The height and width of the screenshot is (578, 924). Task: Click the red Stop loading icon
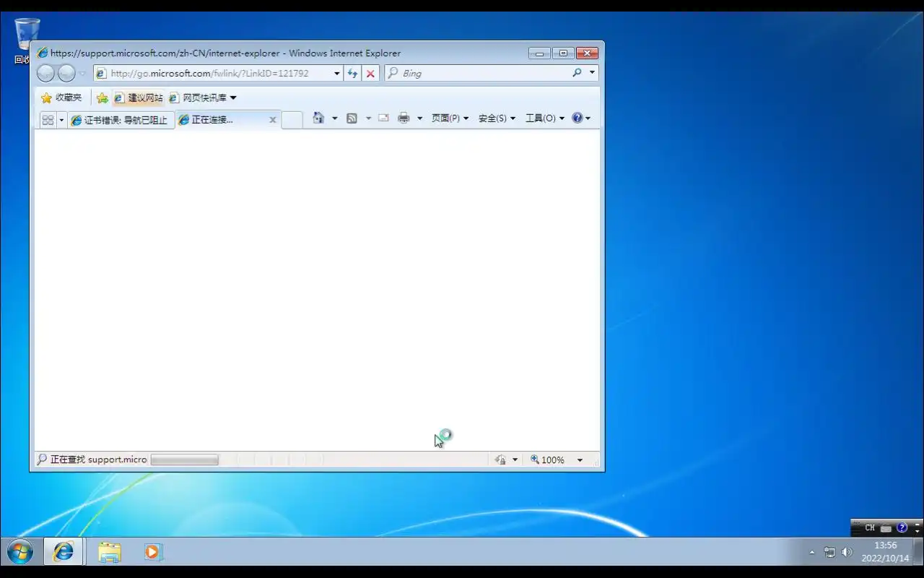370,73
